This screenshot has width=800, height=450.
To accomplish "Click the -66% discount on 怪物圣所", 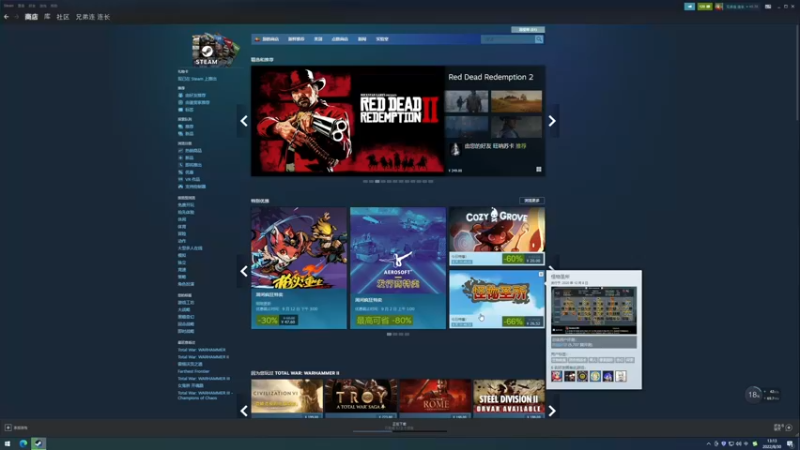I will point(513,321).
